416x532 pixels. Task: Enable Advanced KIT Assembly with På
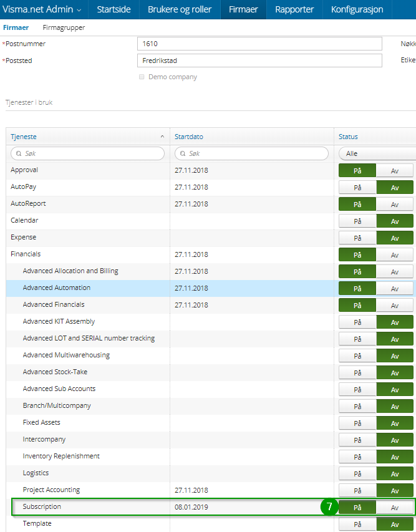(x=357, y=322)
